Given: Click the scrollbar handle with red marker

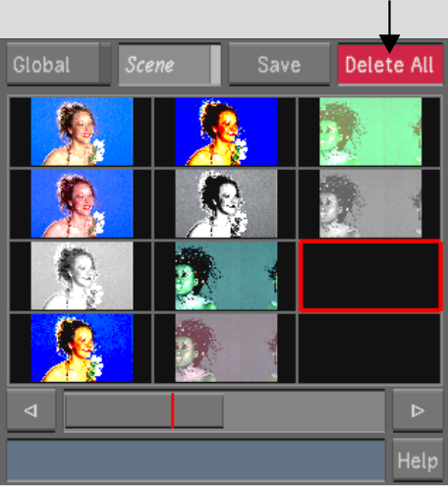Looking at the screenshot, I should point(144,410).
